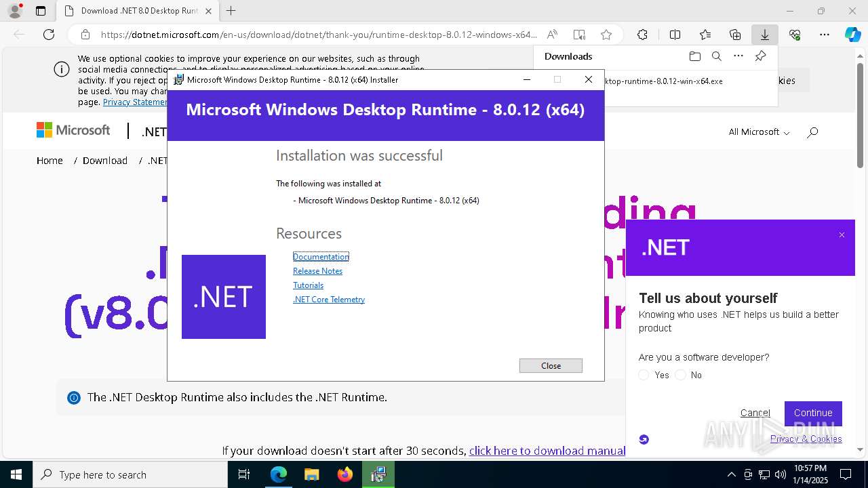Viewport: 868px width, 488px height.
Task: Open the .NET Core Telemetry link
Action: click(329, 299)
